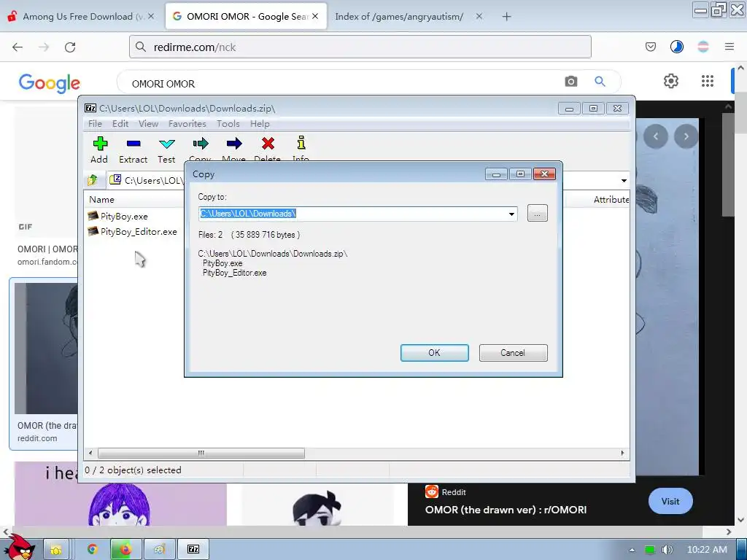Click the Test toolbar icon in 7-Zip
The image size is (747, 560).
click(x=166, y=149)
